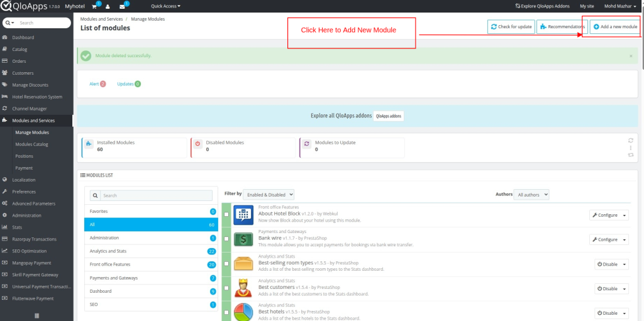Open the envelope messages icon in header

click(x=122, y=6)
